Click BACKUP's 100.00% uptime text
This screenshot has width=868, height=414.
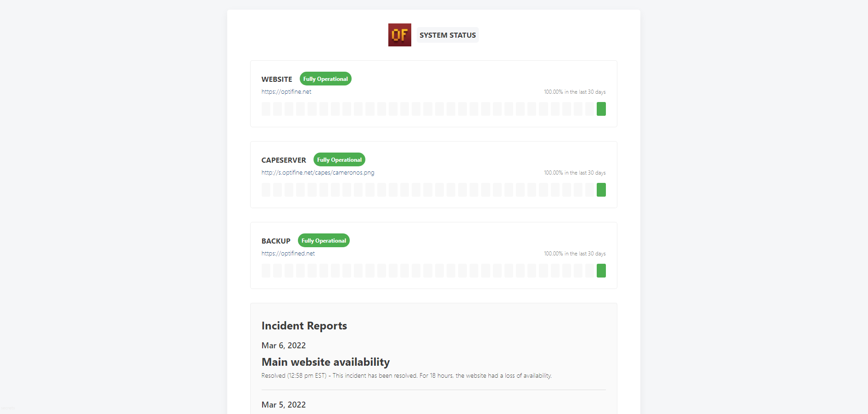(x=575, y=254)
